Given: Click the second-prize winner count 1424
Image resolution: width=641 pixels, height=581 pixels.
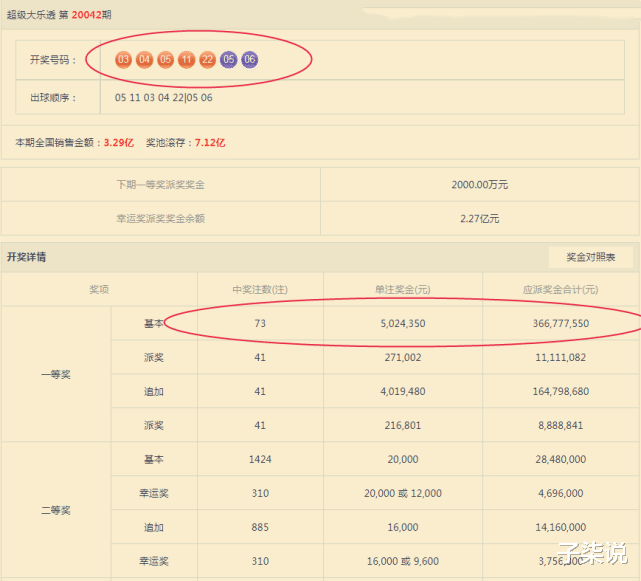Looking at the screenshot, I should pos(260,459).
